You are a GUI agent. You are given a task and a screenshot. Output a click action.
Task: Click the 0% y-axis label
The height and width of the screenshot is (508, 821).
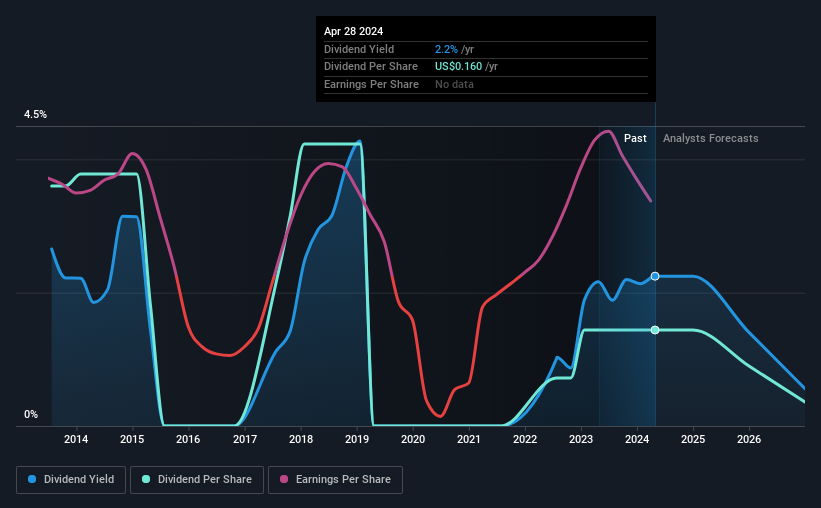31,414
